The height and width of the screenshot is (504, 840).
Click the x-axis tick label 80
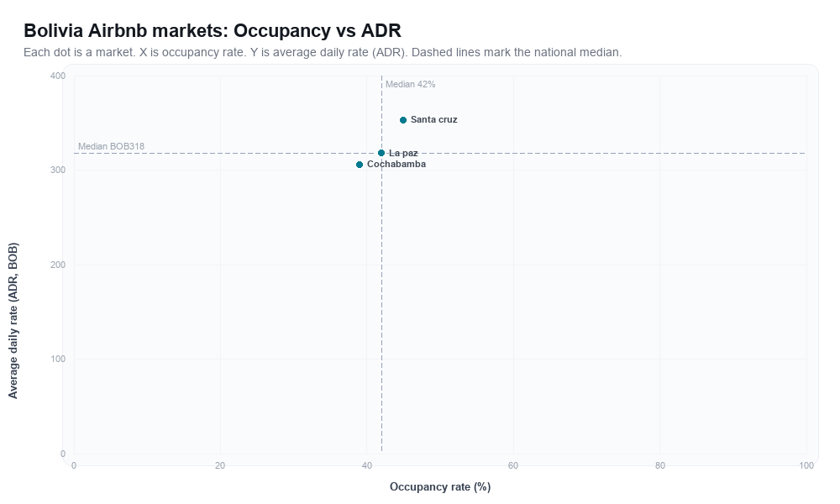660,466
